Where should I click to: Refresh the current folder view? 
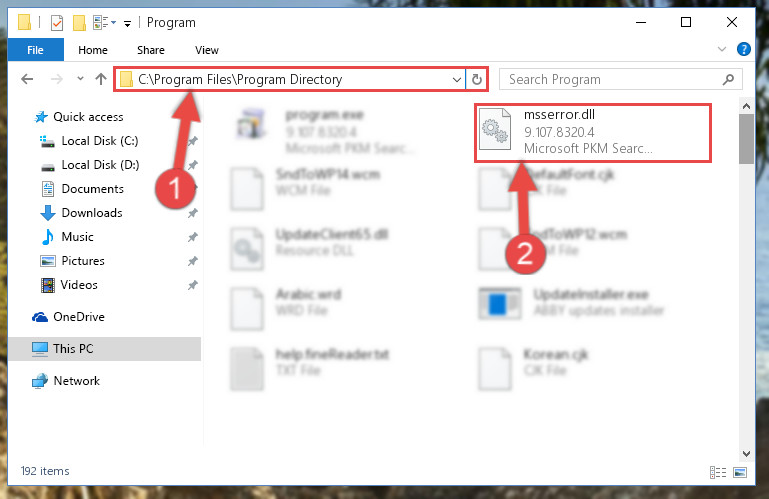(476, 79)
